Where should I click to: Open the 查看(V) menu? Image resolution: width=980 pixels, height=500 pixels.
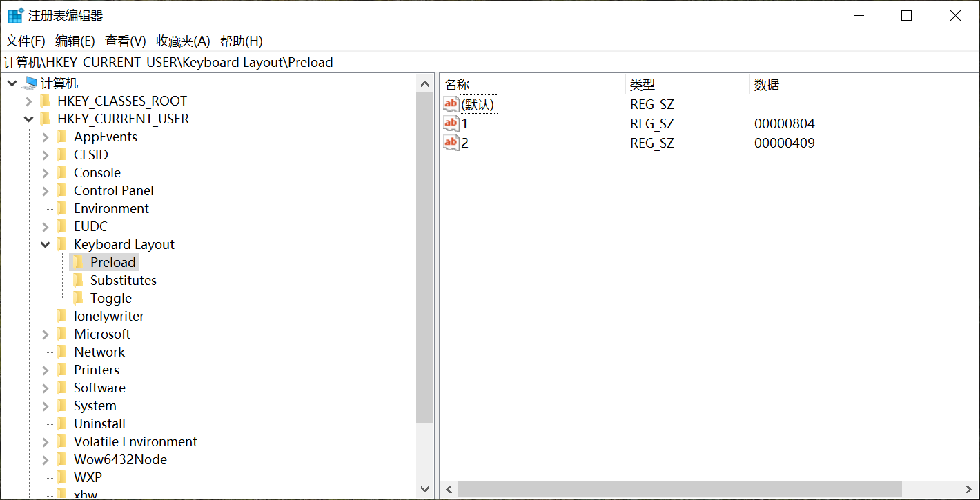(x=126, y=41)
